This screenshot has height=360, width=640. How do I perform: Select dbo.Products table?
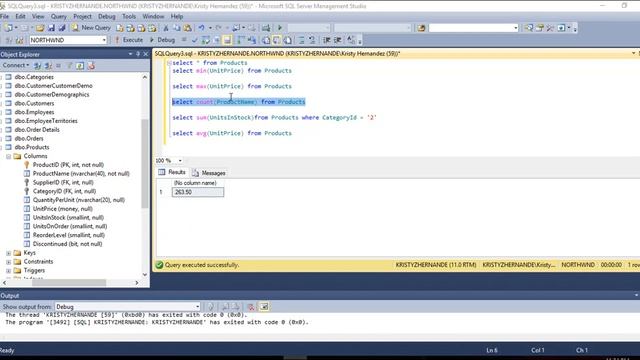32,147
